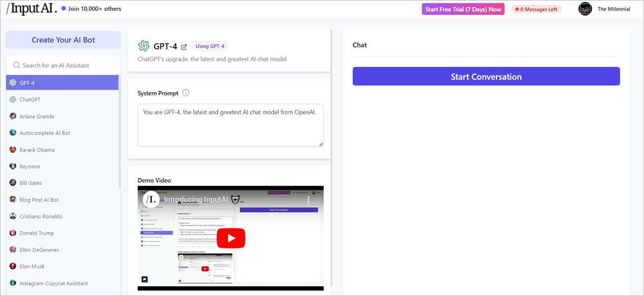The image size is (644, 296).
Task: Click the Using GPT-4 model tag
Action: (210, 46)
